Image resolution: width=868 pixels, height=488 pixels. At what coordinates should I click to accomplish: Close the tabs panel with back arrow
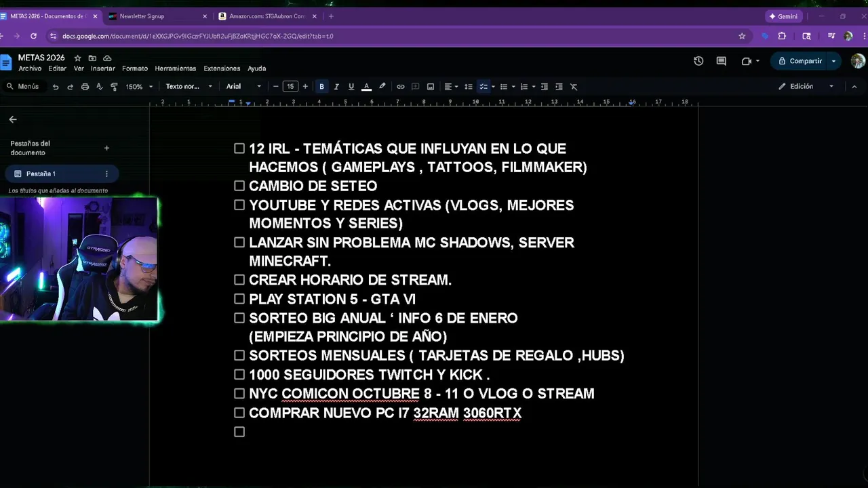[13, 119]
